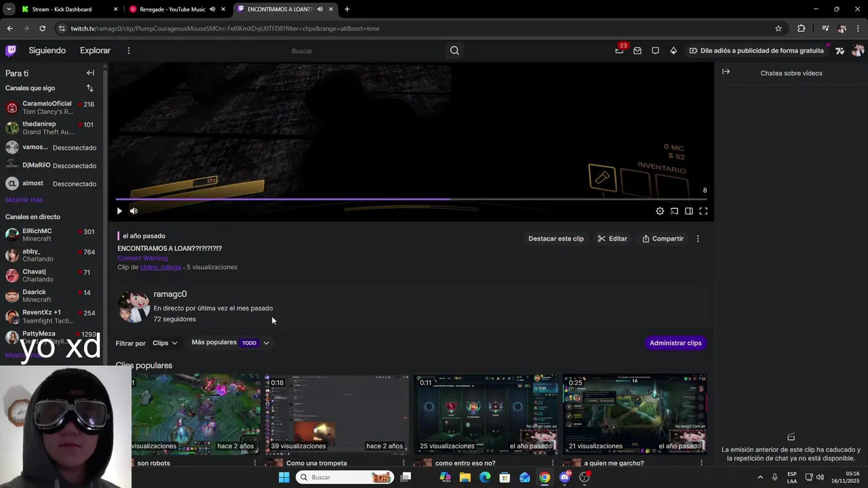This screenshot has height=488, width=868.
Task: Click the bits diamond icon
Action: pyautogui.click(x=673, y=51)
